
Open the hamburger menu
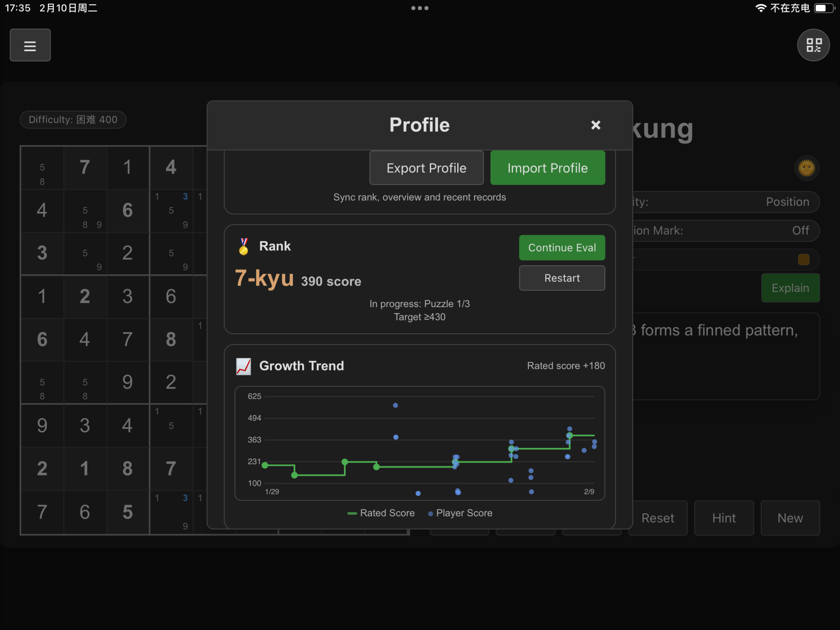(x=30, y=45)
